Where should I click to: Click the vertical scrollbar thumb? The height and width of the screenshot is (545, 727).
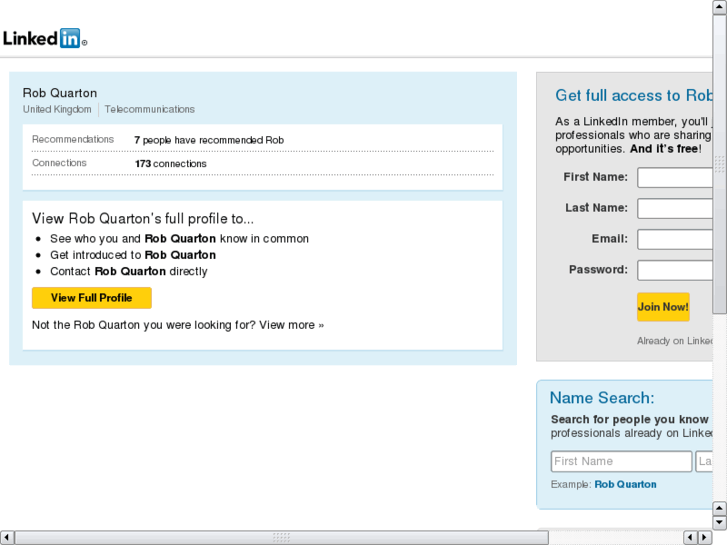coord(720,164)
